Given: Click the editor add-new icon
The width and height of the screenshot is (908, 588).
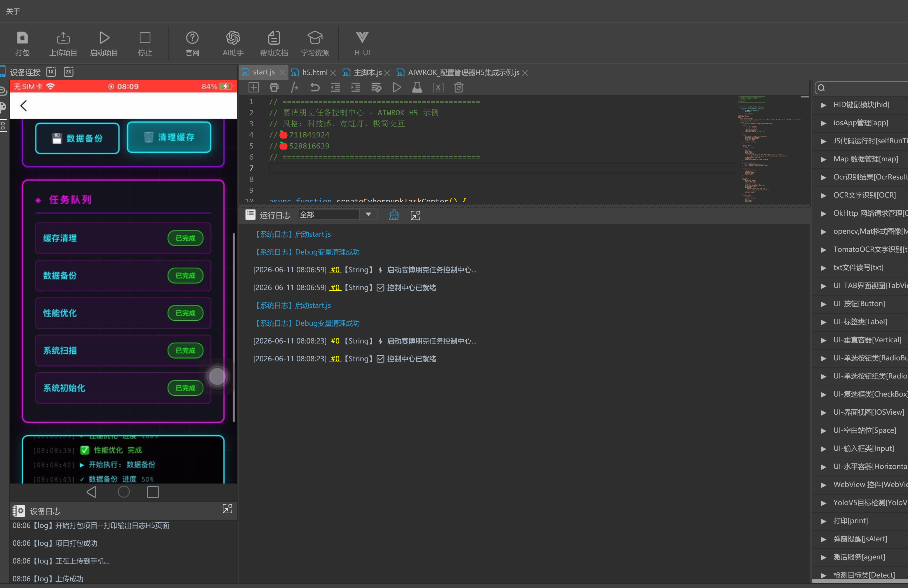Looking at the screenshot, I should [x=254, y=88].
